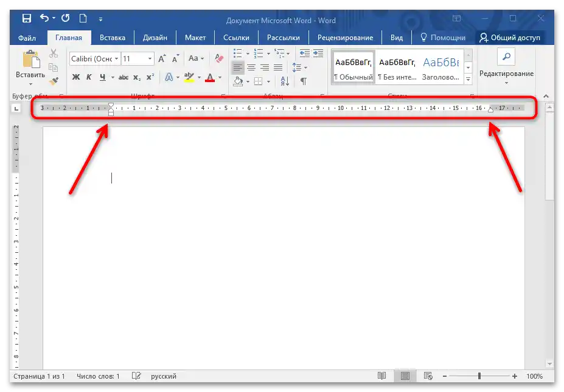Increase font size with the large A
This screenshot has height=392, width=564.
[x=162, y=58]
